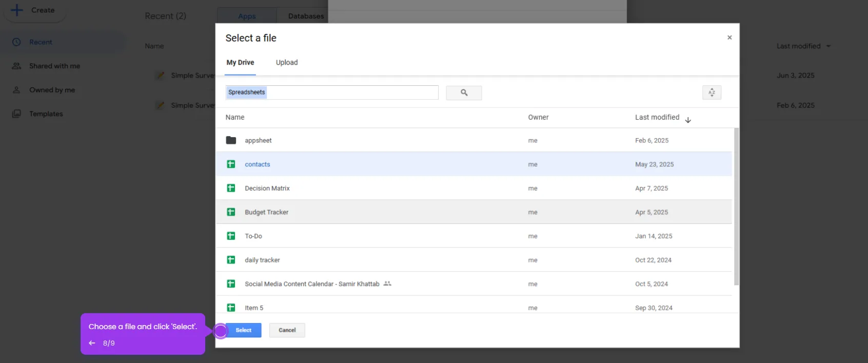Select the Decision Matrix file name

click(x=267, y=188)
